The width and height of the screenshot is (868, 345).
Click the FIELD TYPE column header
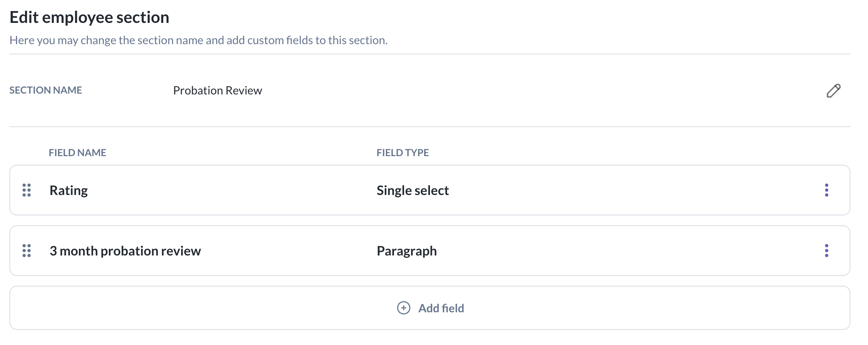pos(403,152)
